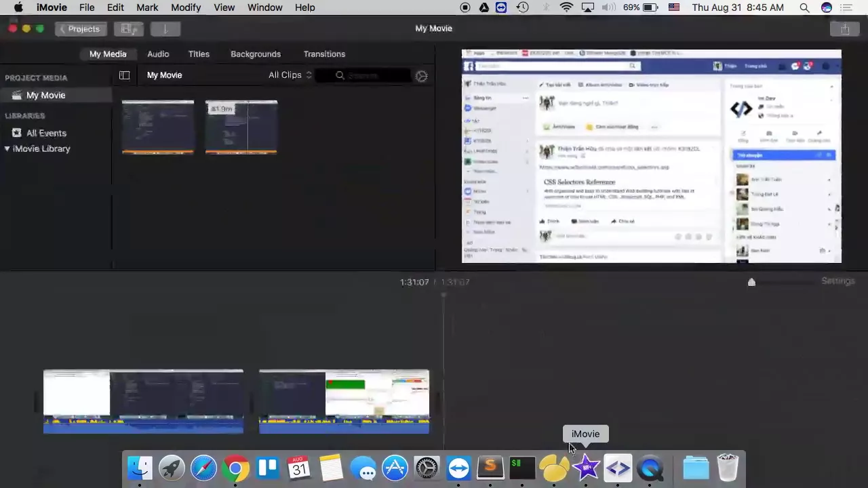Click the media and audio library toolbar button
This screenshot has width=868, height=488.
click(x=128, y=28)
